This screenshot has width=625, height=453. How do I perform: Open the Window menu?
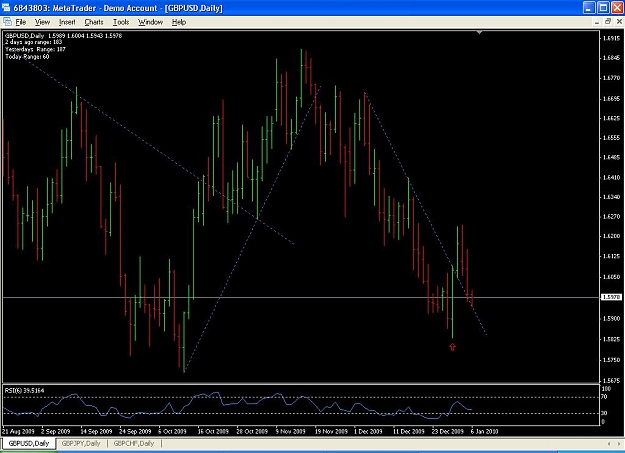point(150,22)
